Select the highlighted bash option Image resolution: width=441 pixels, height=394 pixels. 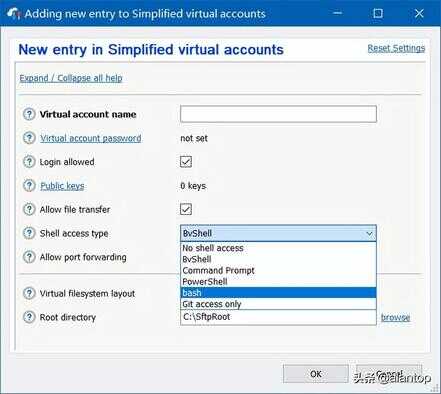278,293
